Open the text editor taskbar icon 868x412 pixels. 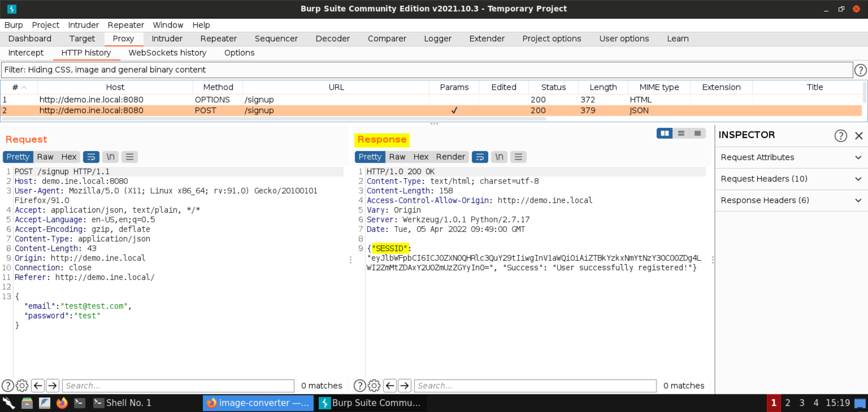pyautogui.click(x=44, y=403)
